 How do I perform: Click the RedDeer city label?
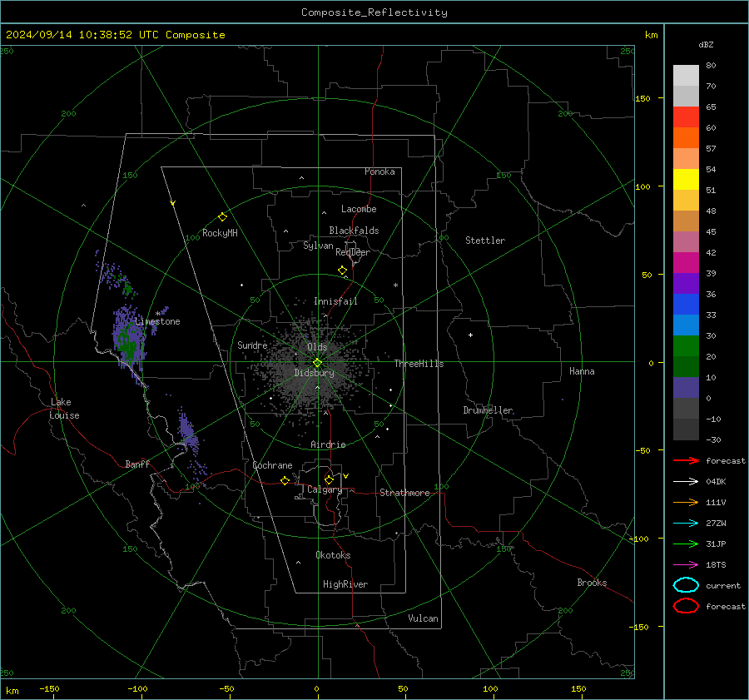353,252
